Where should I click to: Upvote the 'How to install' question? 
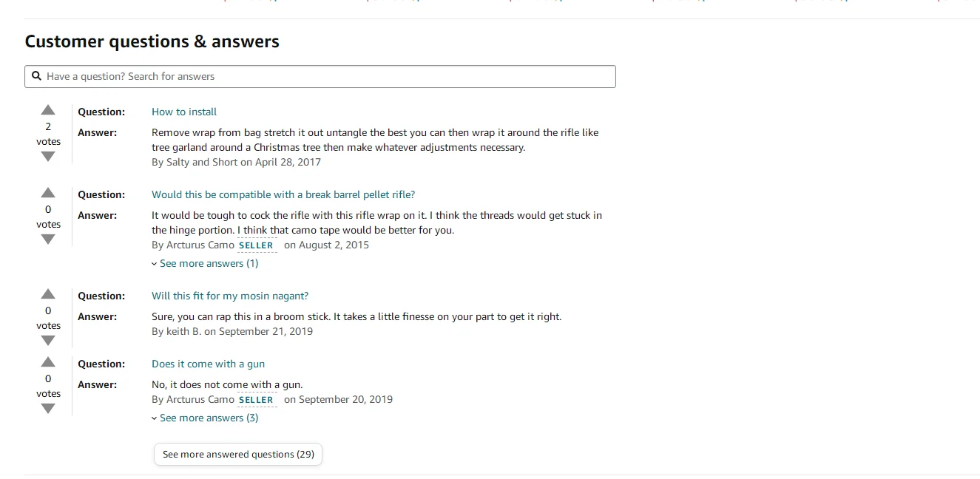[x=48, y=111]
